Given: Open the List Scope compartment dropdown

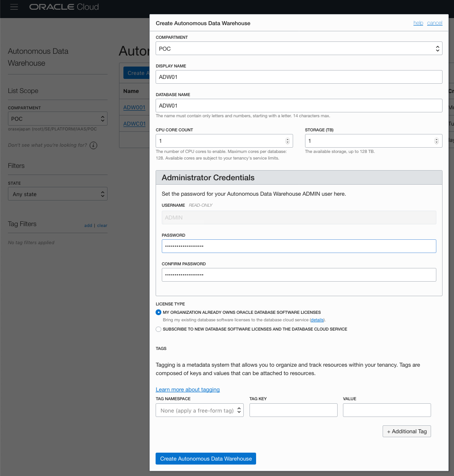Looking at the screenshot, I should pyautogui.click(x=57, y=119).
